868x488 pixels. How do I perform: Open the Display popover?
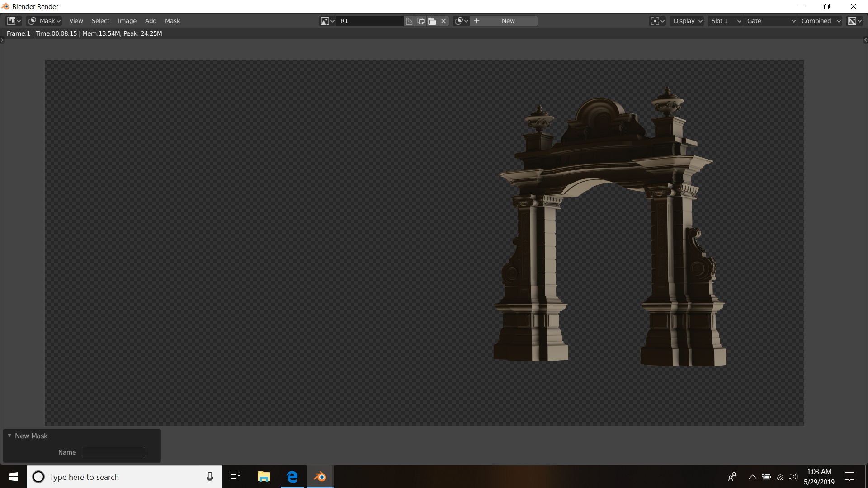[687, 21]
